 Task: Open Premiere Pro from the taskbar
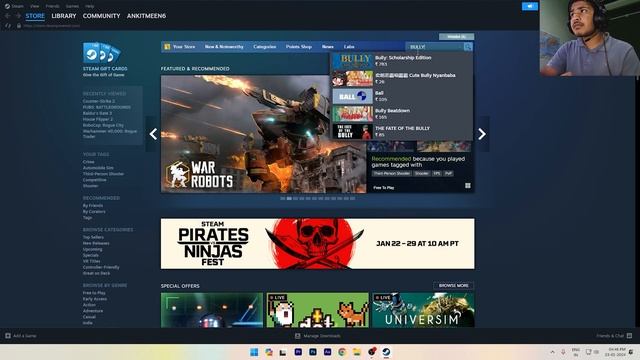coord(298,352)
